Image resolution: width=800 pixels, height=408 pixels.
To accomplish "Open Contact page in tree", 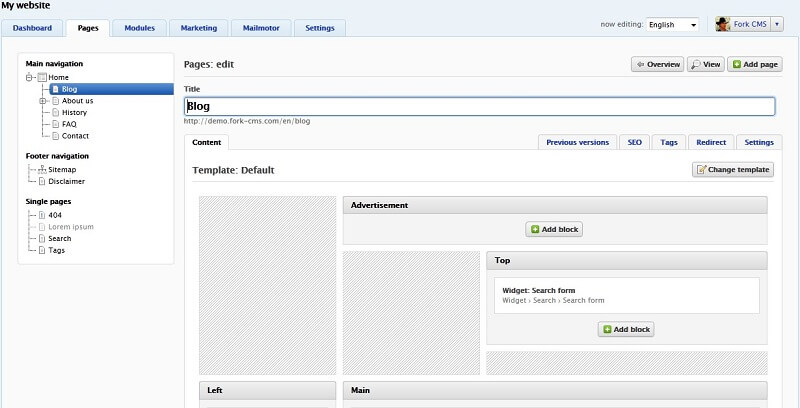I will click(x=75, y=136).
